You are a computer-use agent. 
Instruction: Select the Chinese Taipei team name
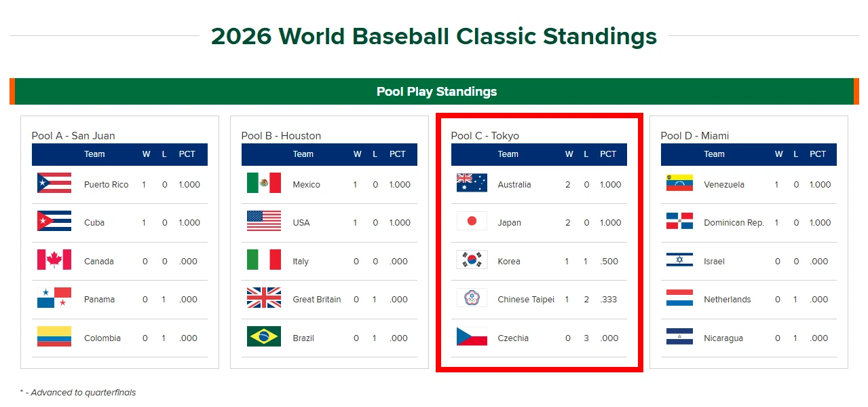click(526, 300)
